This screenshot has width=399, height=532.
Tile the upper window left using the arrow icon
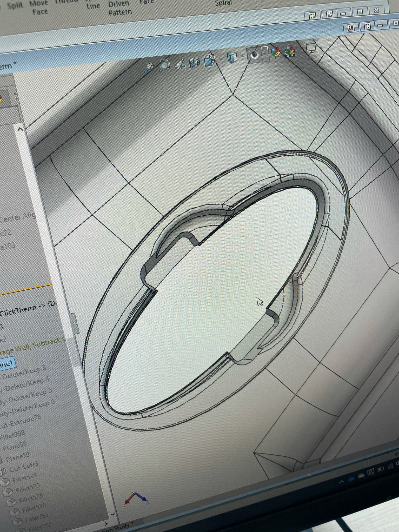tap(312, 16)
